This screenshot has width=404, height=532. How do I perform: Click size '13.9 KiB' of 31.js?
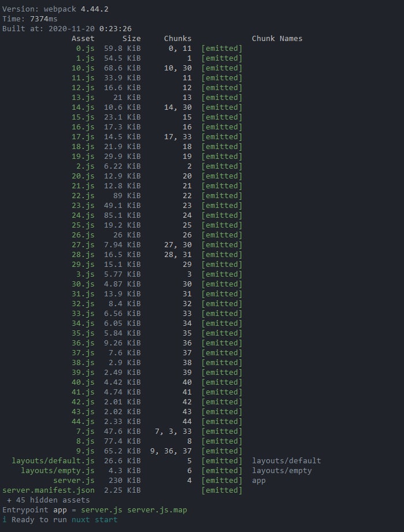tap(122, 294)
